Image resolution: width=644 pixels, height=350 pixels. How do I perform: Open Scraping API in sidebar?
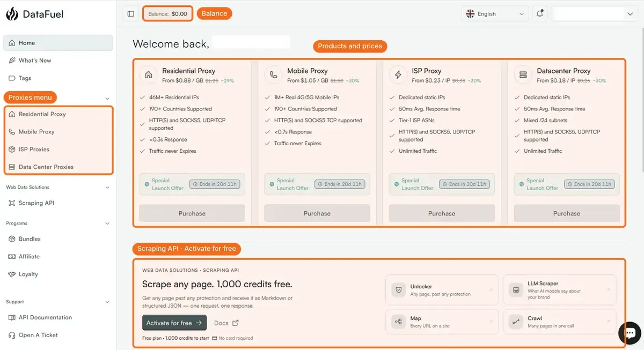(58, 203)
